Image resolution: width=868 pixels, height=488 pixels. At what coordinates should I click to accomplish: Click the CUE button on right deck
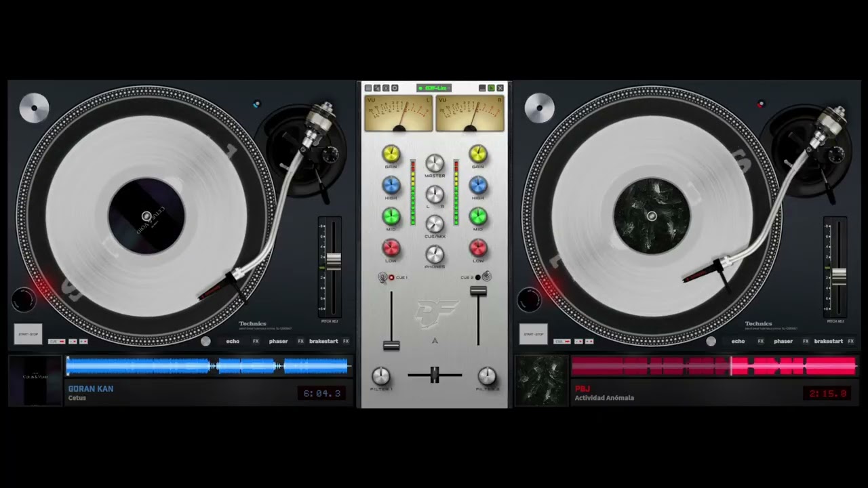tap(562, 342)
